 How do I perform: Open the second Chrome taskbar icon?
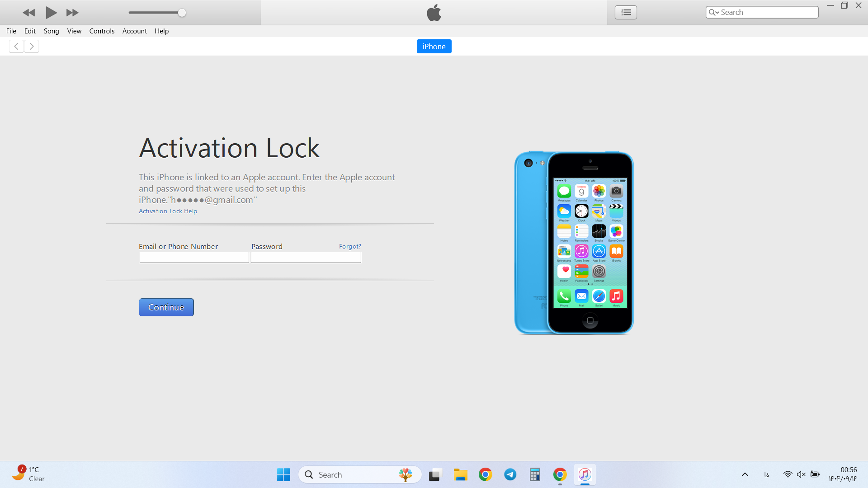[x=560, y=474]
